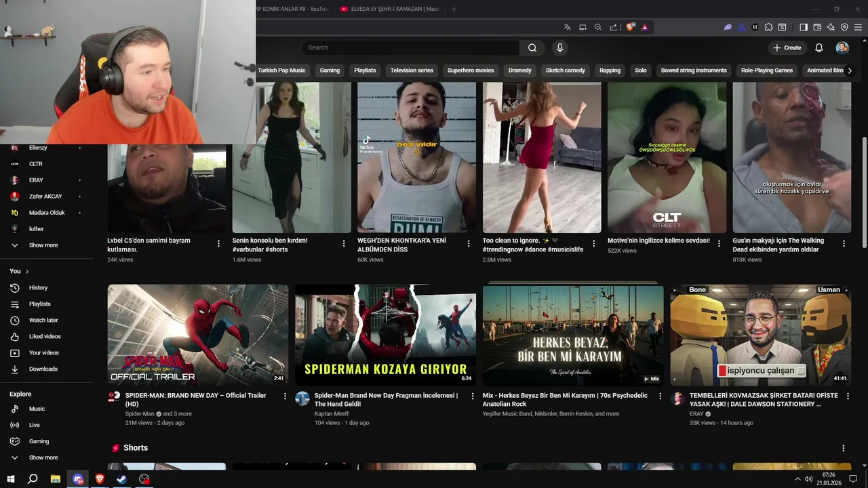Open Brave Rewards triangle icon
Screen dimensions: 868x488
click(x=645, y=27)
